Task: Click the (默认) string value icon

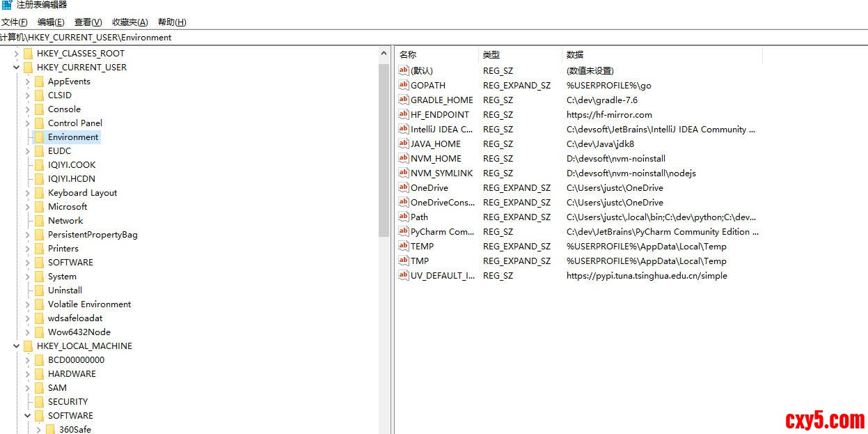Action: (x=404, y=70)
